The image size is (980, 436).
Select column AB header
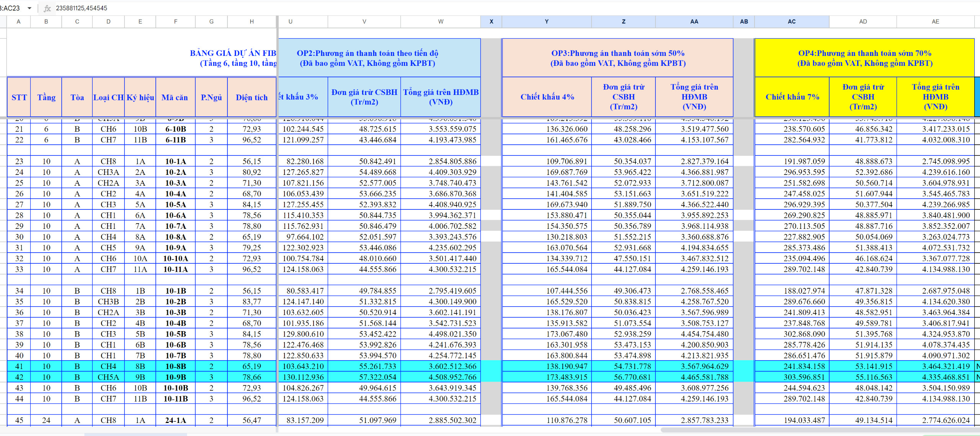tap(743, 21)
